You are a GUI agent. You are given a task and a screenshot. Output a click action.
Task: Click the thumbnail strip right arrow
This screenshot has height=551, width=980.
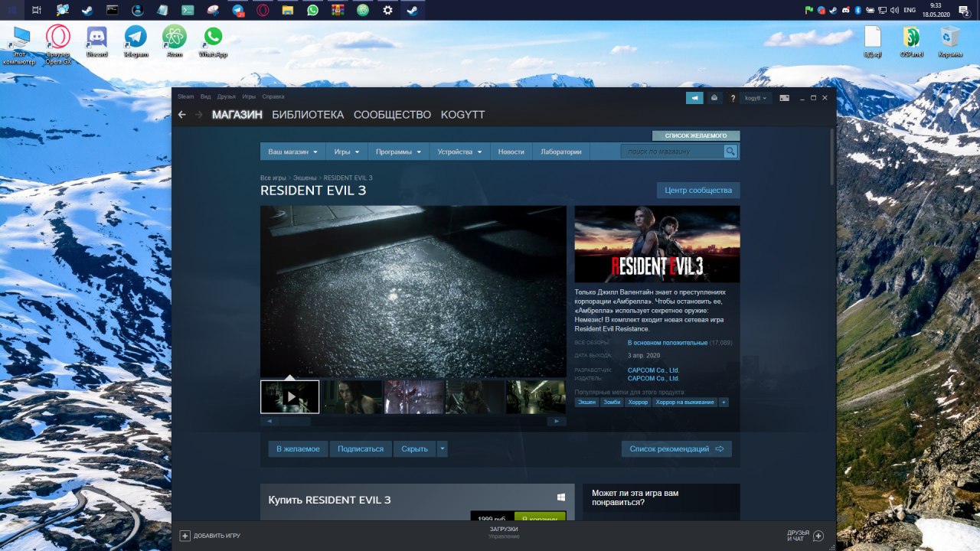click(557, 421)
